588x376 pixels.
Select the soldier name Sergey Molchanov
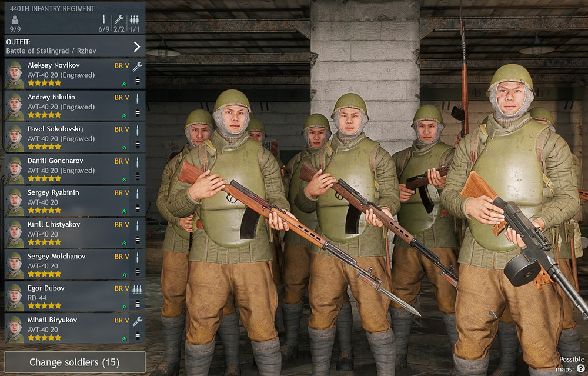(56, 257)
